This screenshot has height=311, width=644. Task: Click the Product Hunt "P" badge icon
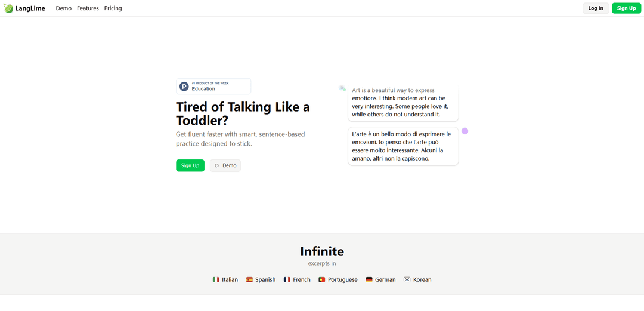tap(184, 87)
